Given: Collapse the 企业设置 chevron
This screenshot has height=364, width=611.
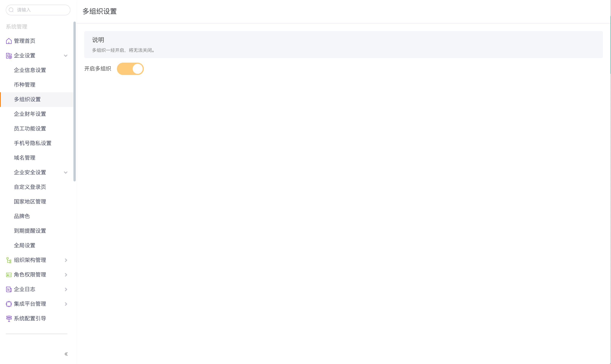Looking at the screenshot, I should (66, 56).
